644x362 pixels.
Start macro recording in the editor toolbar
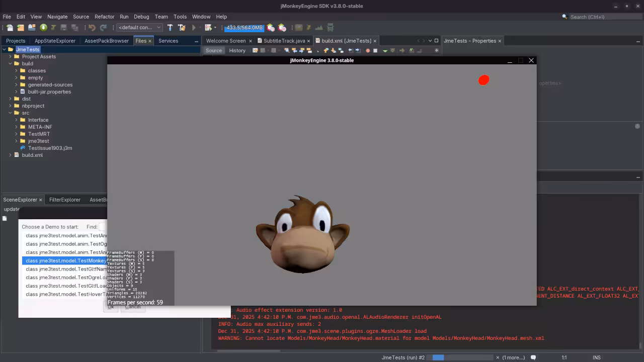(368, 50)
